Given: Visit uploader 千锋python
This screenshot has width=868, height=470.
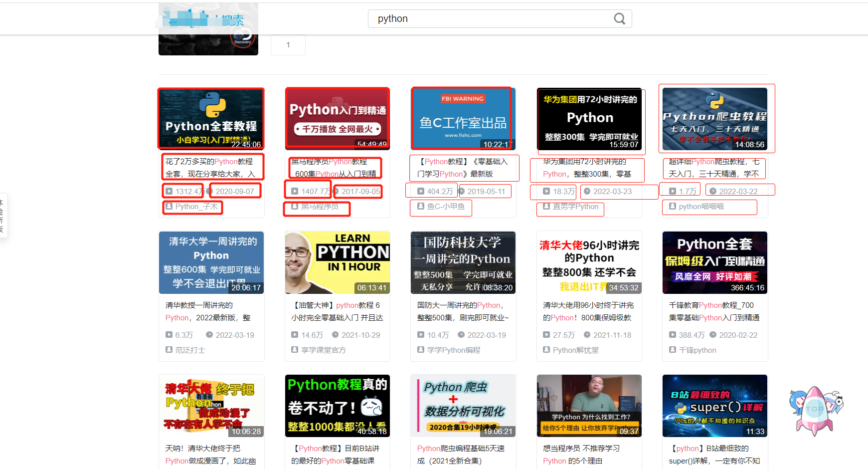Looking at the screenshot, I should click(697, 350).
